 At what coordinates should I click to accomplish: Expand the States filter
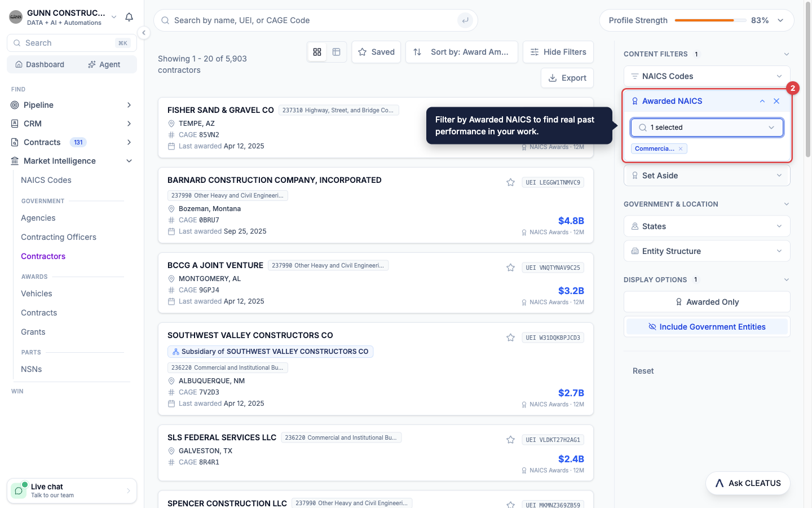coord(707,226)
